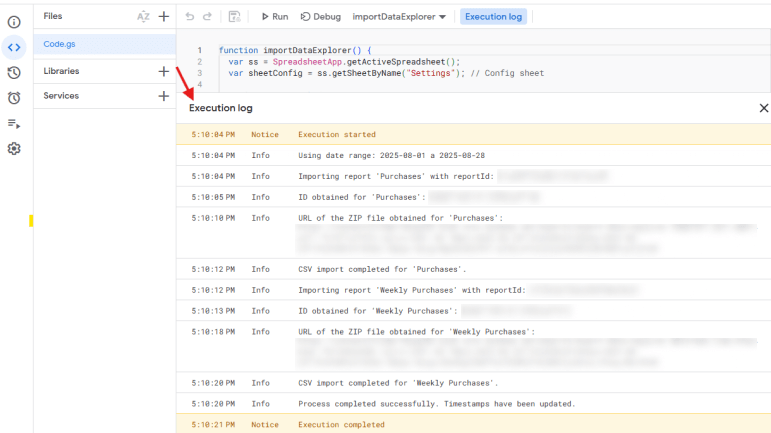The image size is (771, 433).
Task: Click the Execution log panel title
Action: (221, 108)
